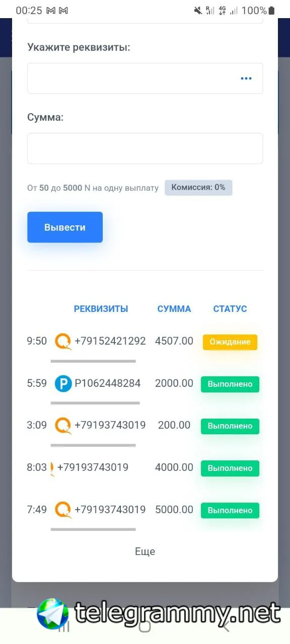
Task: Tap Payeer icon beside P1062448284
Action: 63,384
